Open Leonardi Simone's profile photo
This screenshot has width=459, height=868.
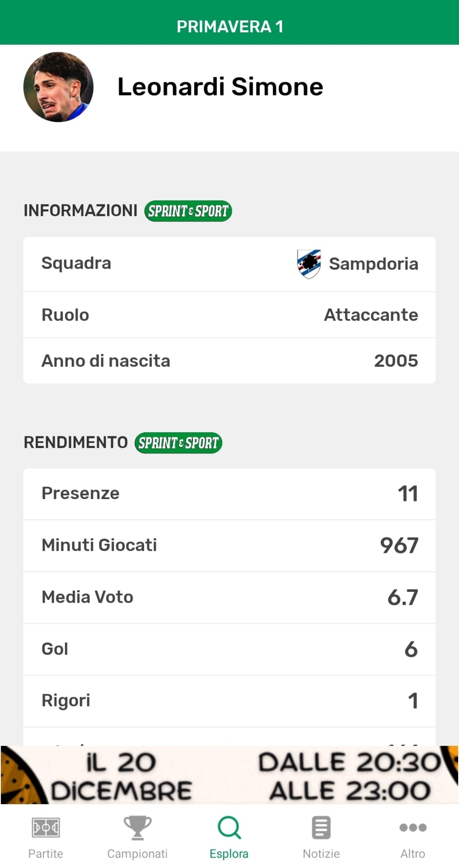click(58, 87)
